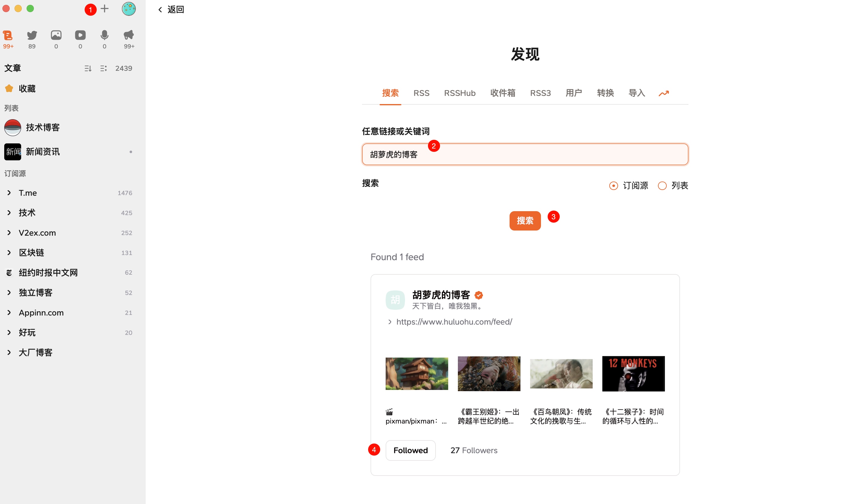
Task: Expand the 区块链 folder
Action: click(x=9, y=253)
